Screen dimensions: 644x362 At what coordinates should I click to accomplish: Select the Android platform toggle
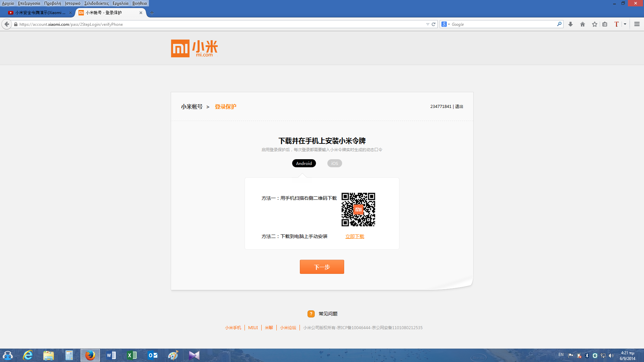point(304,163)
